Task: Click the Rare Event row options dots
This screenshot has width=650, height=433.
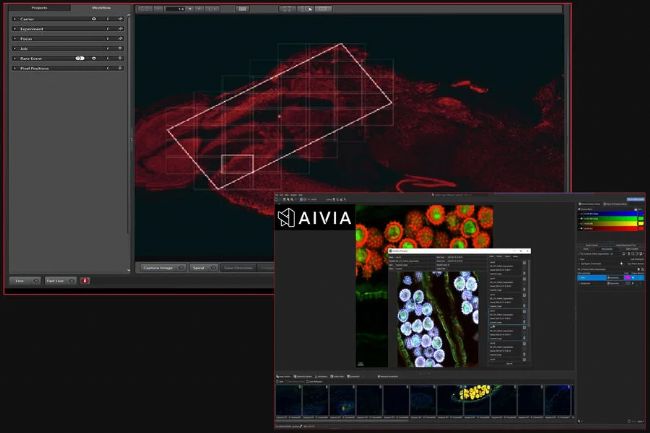Action: [107, 58]
